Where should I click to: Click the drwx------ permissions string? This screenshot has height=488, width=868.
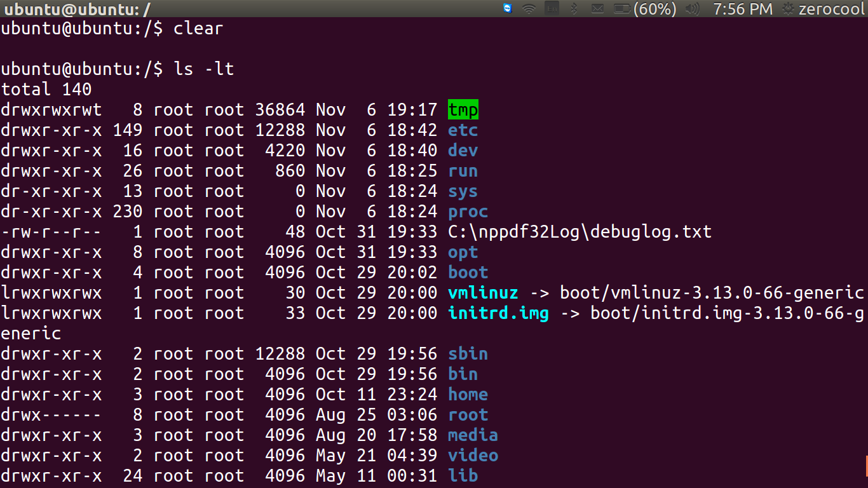point(51,415)
